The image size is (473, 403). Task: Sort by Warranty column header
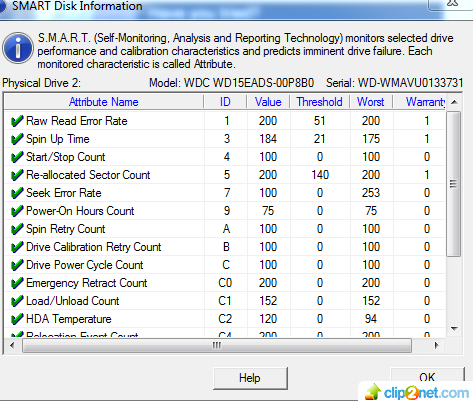pos(419,102)
